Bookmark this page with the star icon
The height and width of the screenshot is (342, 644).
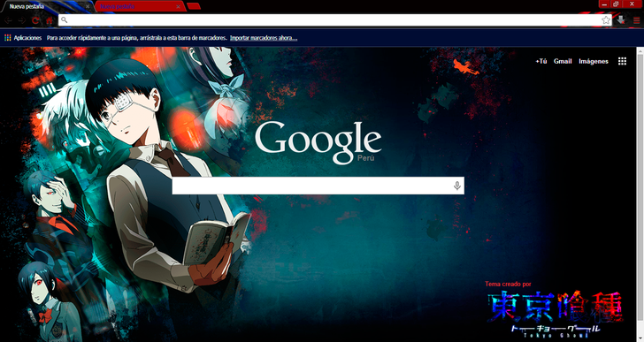point(606,20)
